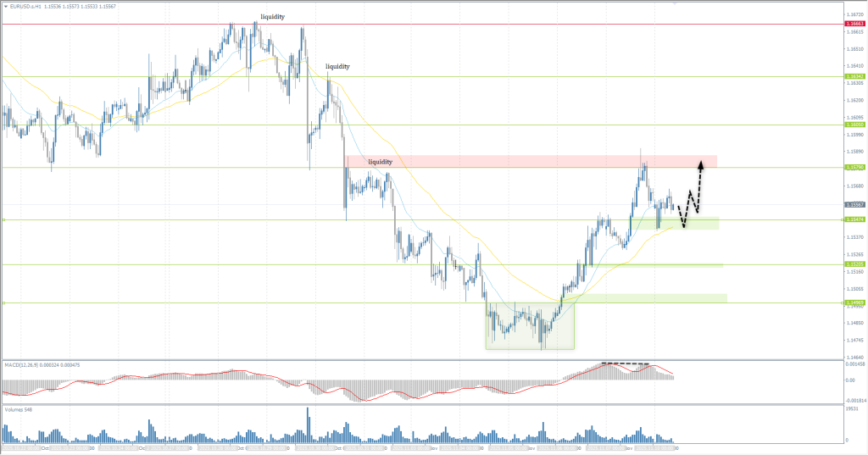The height and width of the screenshot is (455, 868).
Task: Click the 1.16050 green price label
Action: (x=854, y=125)
